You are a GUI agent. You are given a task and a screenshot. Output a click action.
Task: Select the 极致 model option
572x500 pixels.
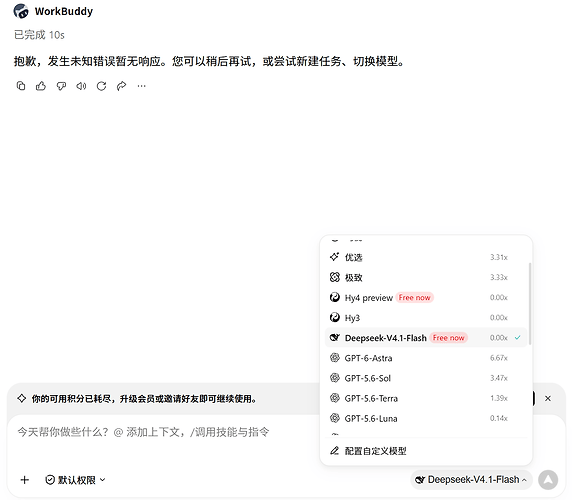pos(425,277)
